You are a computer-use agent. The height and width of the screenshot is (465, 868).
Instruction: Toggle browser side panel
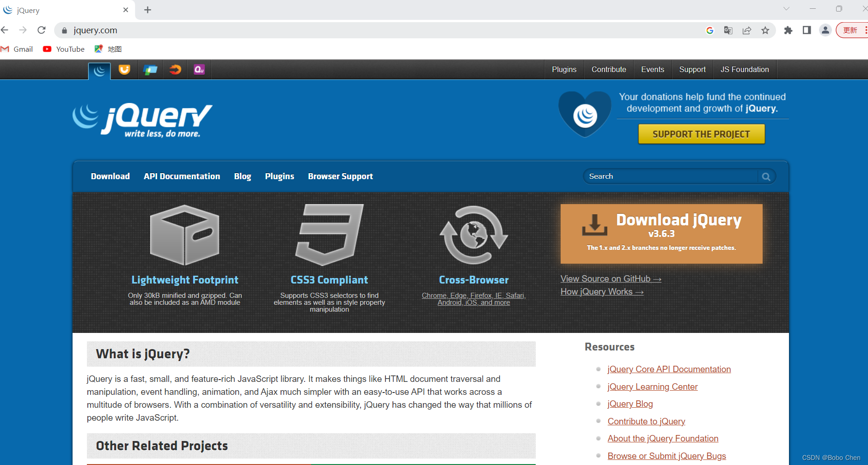807,30
